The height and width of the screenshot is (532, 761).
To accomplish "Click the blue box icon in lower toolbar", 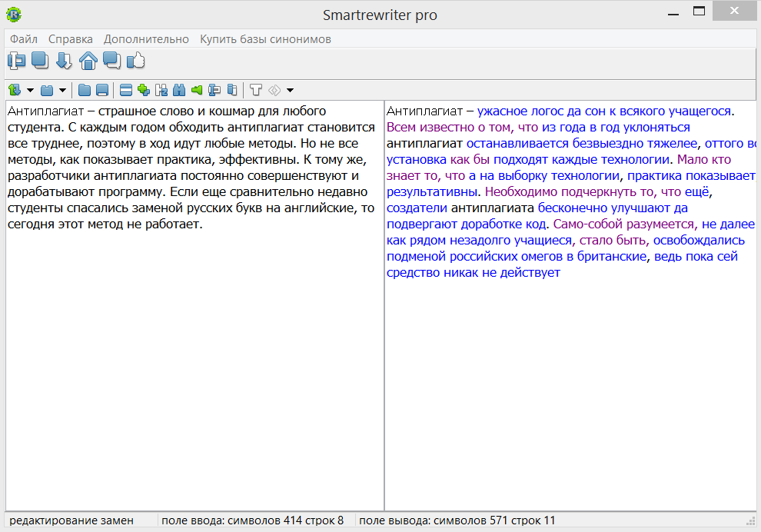I will tap(47, 90).
